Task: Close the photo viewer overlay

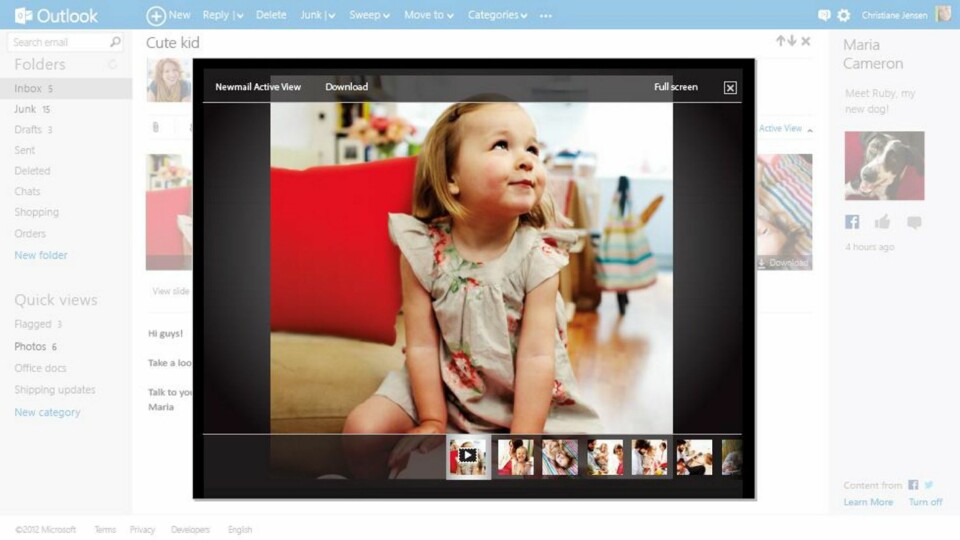Action: pyautogui.click(x=730, y=88)
